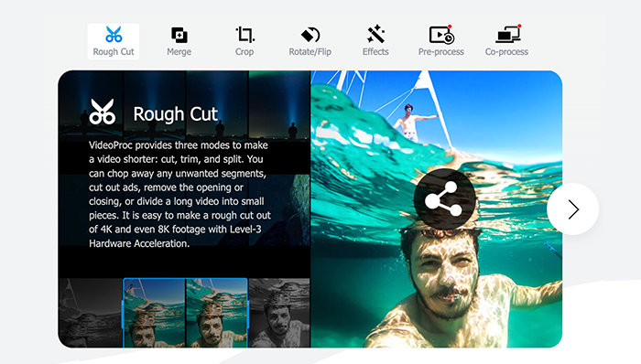
Task: Click the 'VideoProc provides three modes' description text
Action: 179,194
